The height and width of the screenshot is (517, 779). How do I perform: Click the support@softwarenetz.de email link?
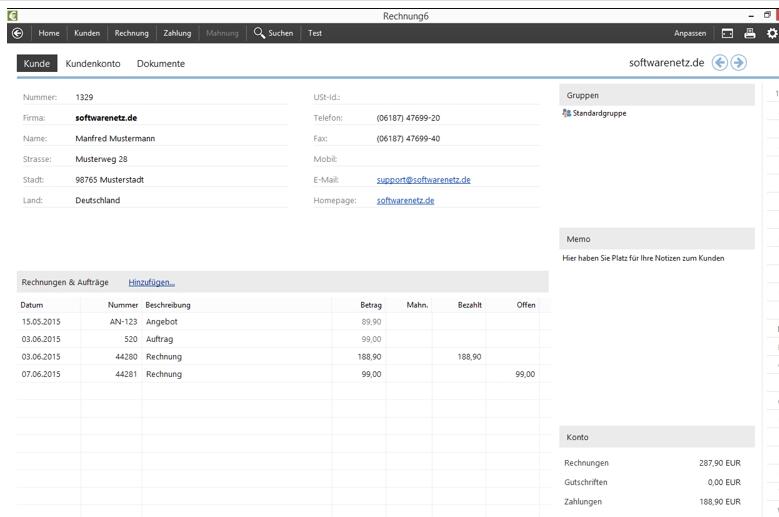tap(423, 180)
